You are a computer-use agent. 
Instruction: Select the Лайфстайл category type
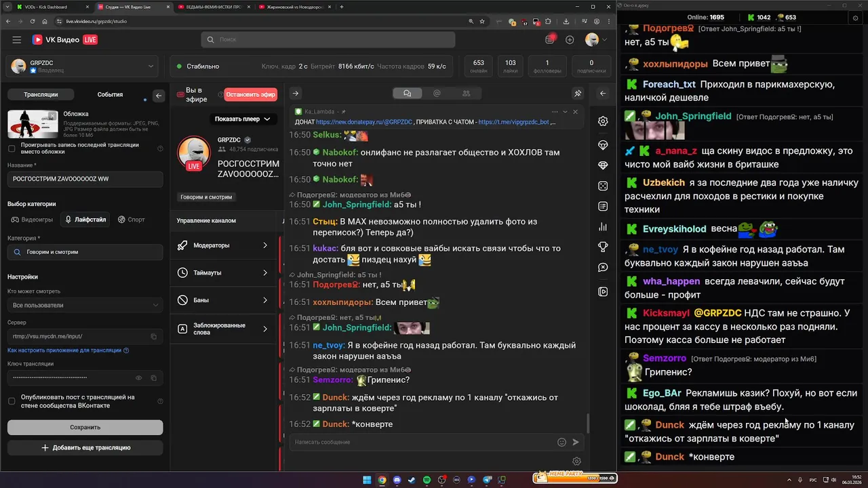[85, 220]
